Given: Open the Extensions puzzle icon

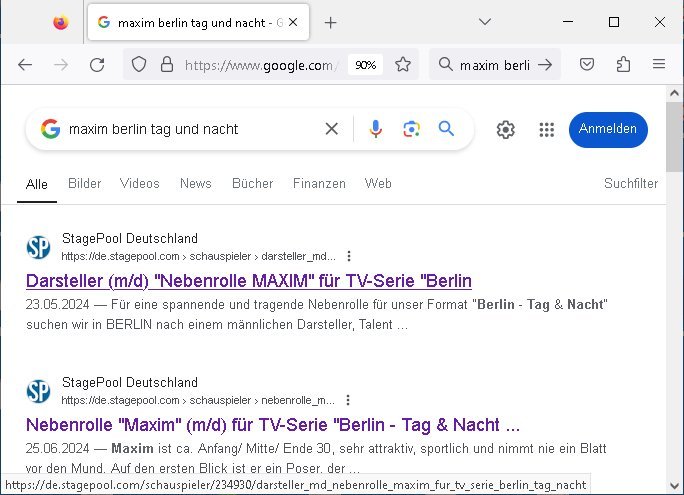Looking at the screenshot, I should click(x=623, y=65).
